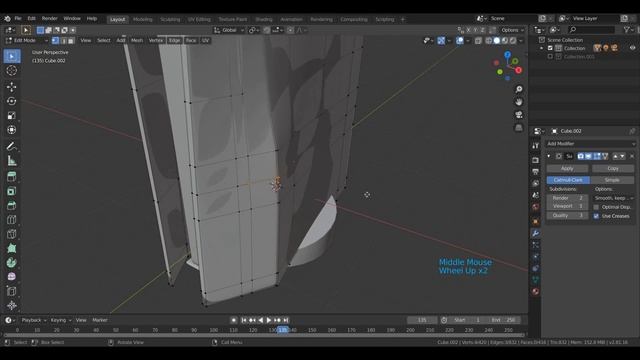Viewport: 640px width, 360px height.
Task: Click the Blender logo icon
Action: point(7,18)
